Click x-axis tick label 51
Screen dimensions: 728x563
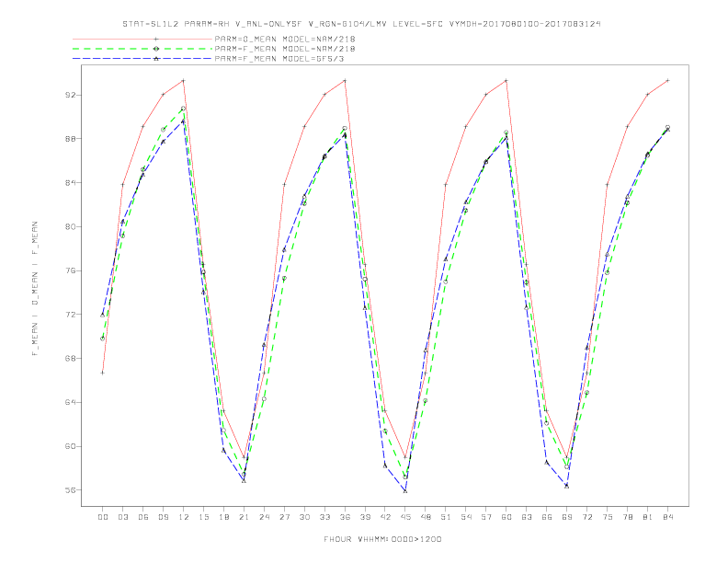pos(446,517)
